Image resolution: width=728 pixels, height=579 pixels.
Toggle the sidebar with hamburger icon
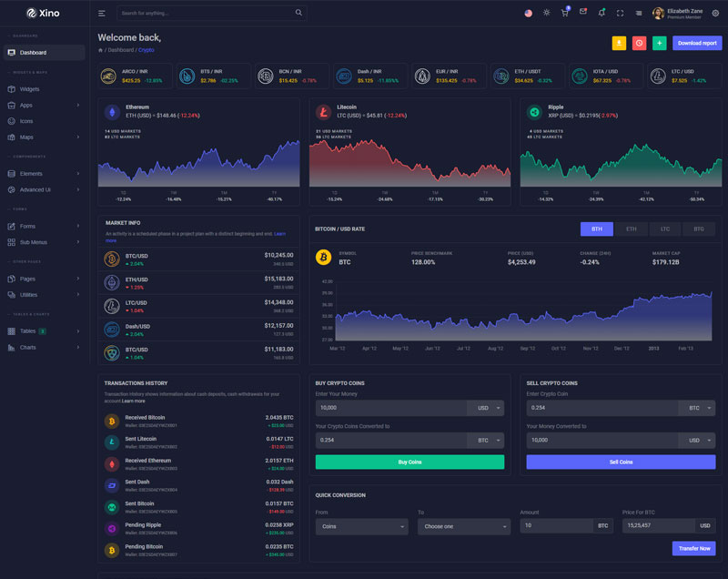coord(102,14)
